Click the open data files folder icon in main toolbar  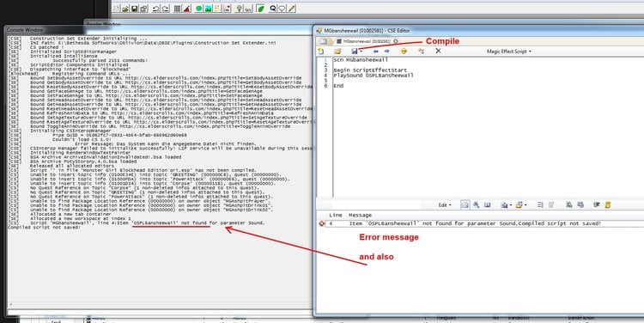(125, 9)
